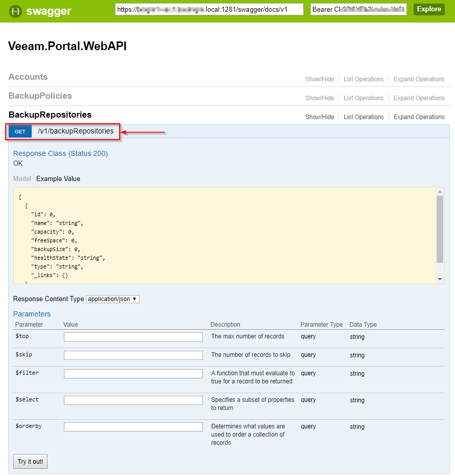Click the example box scroll up arrow
This screenshot has height=476, width=455.
click(x=440, y=192)
